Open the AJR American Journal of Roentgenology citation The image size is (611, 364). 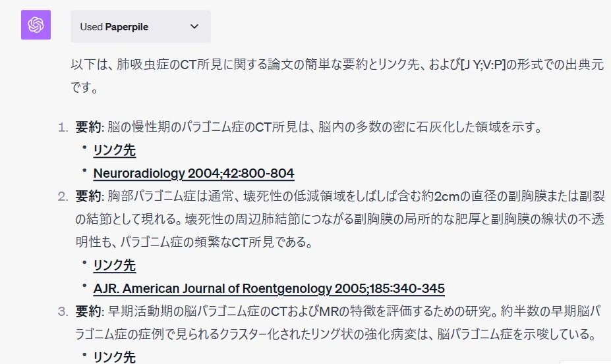point(269,288)
